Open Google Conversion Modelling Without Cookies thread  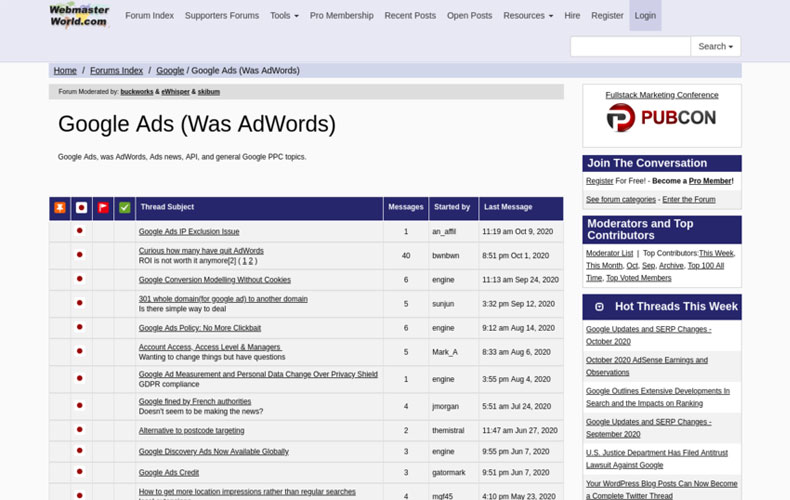(215, 280)
